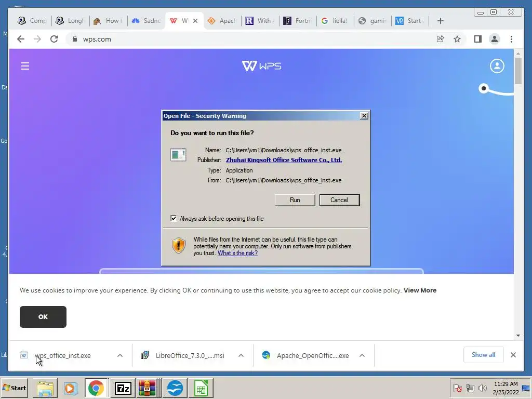Viewport: 532px width, 399px height.
Task: Click the network tray icon
Action: [x=470, y=388]
